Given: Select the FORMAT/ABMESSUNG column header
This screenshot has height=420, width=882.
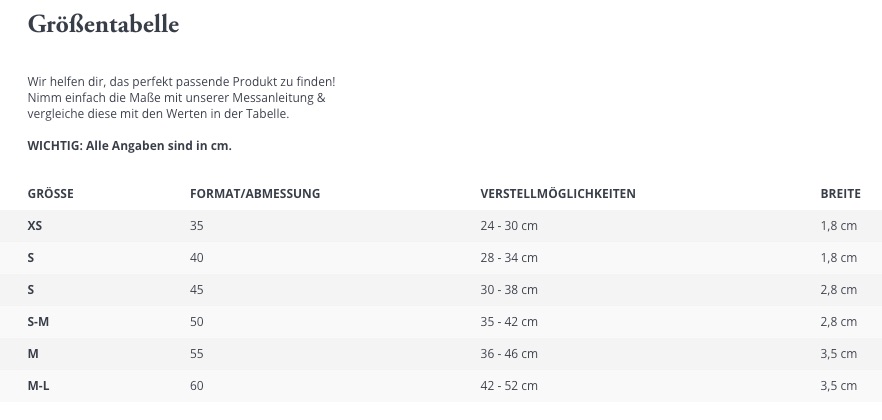Looking at the screenshot, I should click(254, 193).
